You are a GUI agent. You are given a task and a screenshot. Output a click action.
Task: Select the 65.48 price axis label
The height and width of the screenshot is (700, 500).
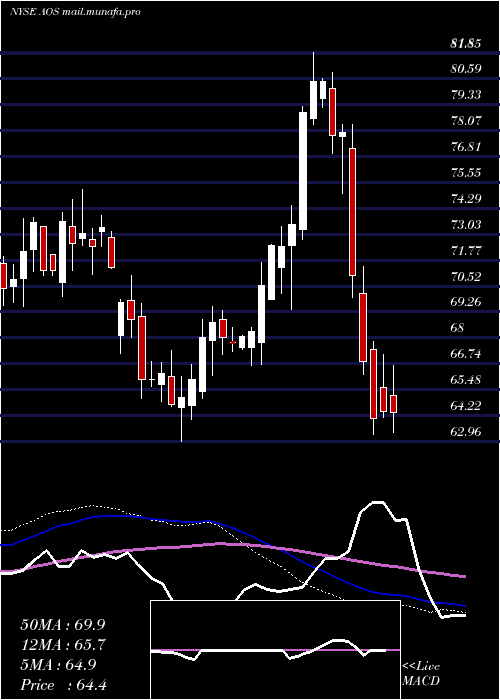point(466,380)
